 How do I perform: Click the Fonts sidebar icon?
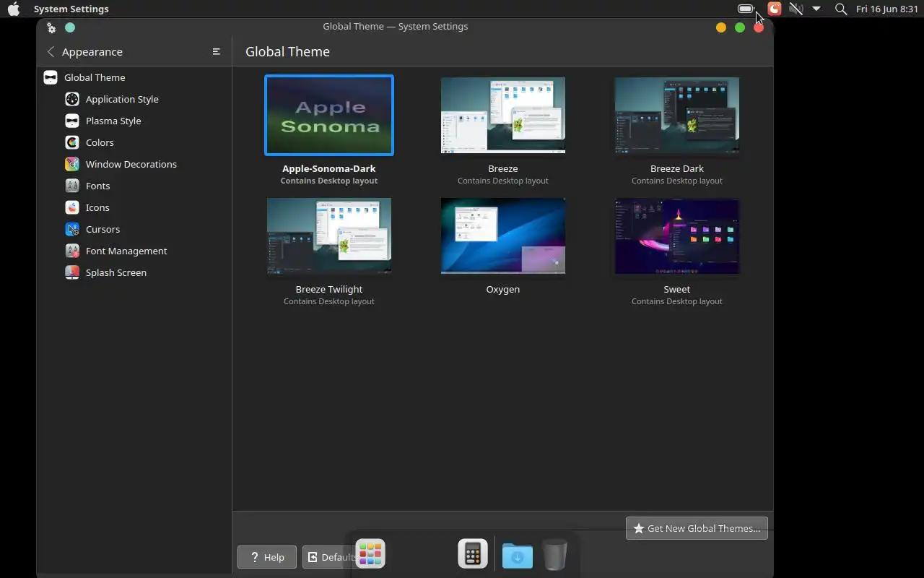[x=72, y=186]
